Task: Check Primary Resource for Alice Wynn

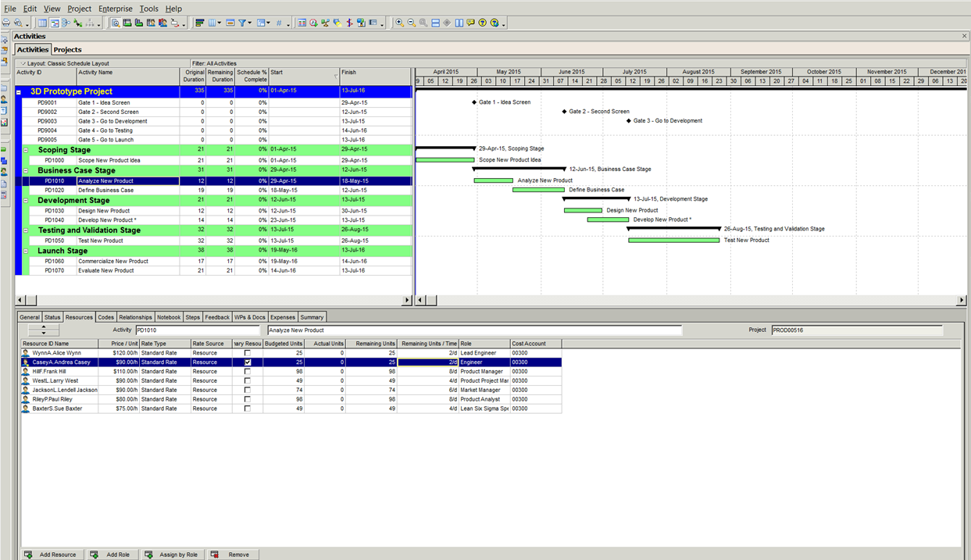Action: [x=248, y=353]
